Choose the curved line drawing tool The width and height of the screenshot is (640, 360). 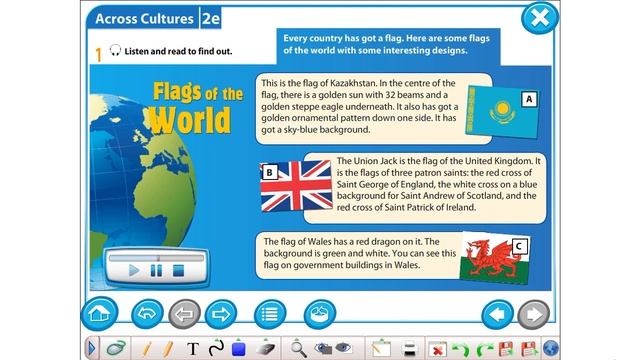click(x=216, y=348)
